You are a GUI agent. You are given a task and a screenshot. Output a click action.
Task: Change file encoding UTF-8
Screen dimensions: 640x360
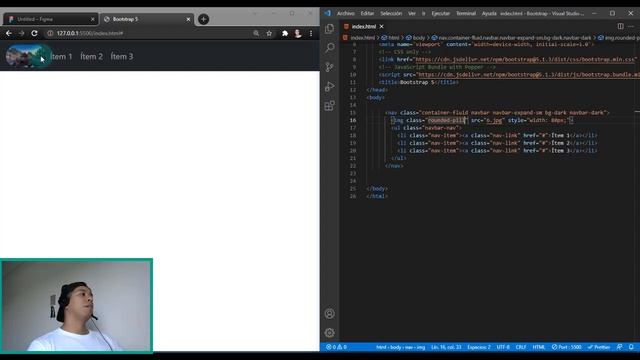click(503, 347)
